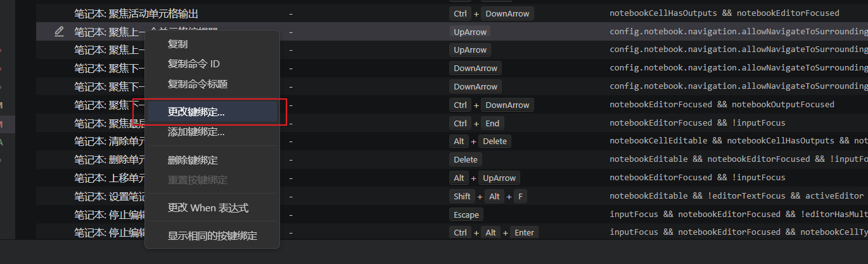Viewport: 868px width, 264px height.
Task: Click the pencil edit keybinding icon
Action: tap(59, 31)
